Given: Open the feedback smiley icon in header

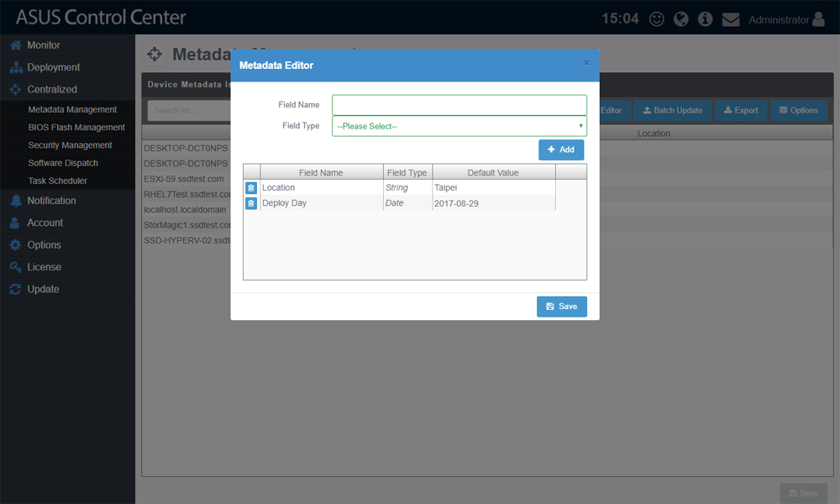Looking at the screenshot, I should click(656, 18).
